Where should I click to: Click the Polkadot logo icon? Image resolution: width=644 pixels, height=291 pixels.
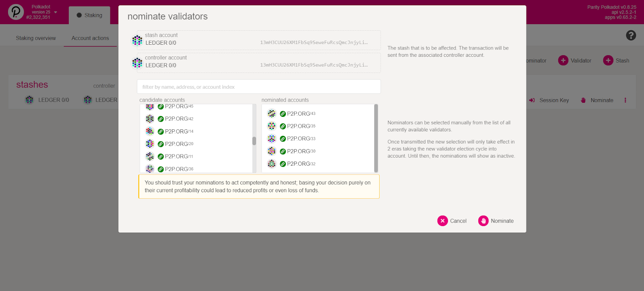pyautogui.click(x=16, y=12)
